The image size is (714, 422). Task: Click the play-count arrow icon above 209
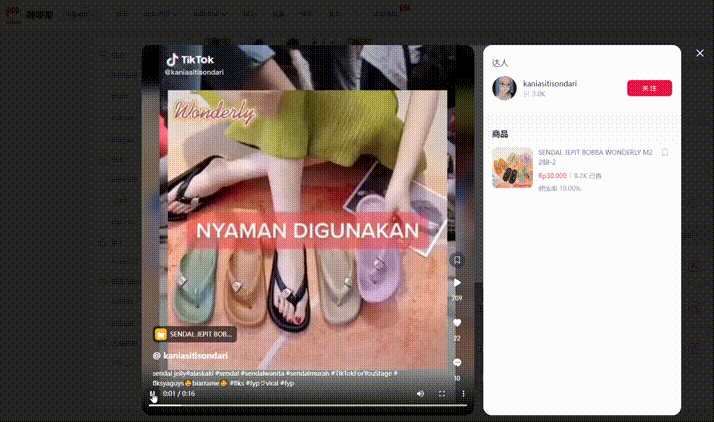(x=457, y=283)
